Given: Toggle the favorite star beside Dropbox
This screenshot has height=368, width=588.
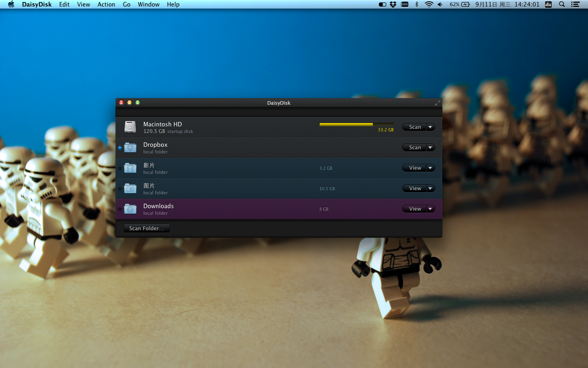Looking at the screenshot, I should click(x=120, y=148).
